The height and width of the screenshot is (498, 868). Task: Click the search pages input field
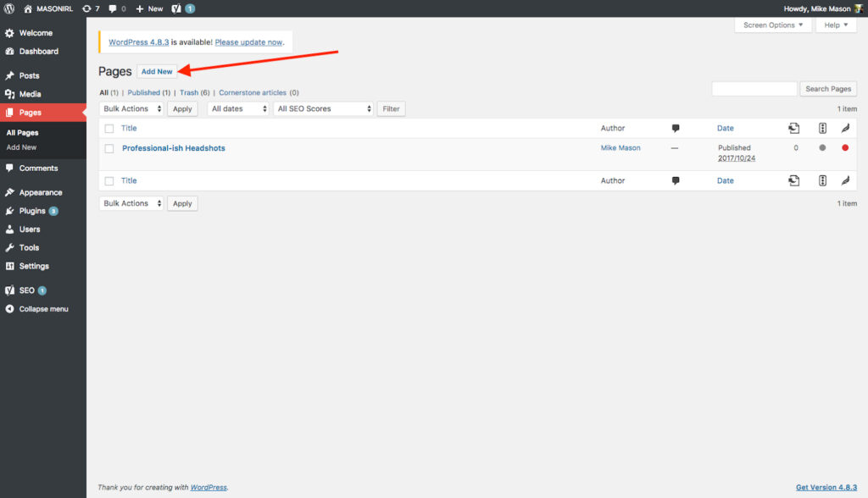coord(754,89)
